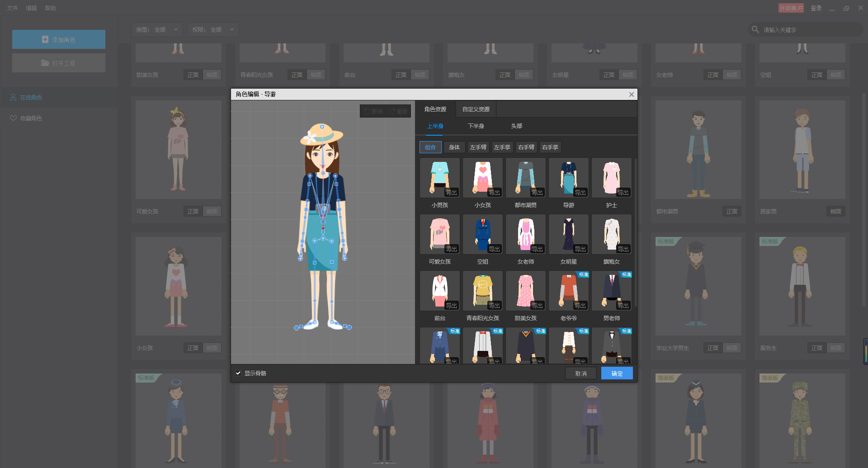Export the 都市潮男 outfit in the dialog via 导出
Screen dimensions: 868x468
(537, 192)
